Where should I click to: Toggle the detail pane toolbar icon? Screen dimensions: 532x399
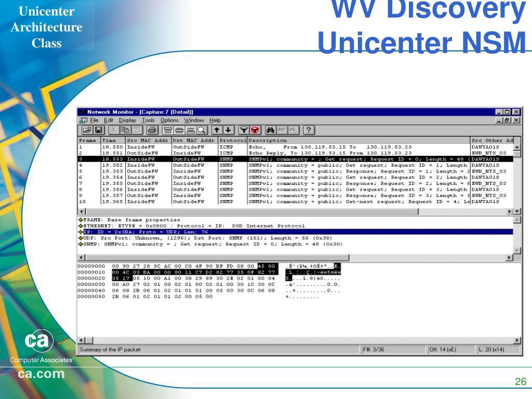179,130
